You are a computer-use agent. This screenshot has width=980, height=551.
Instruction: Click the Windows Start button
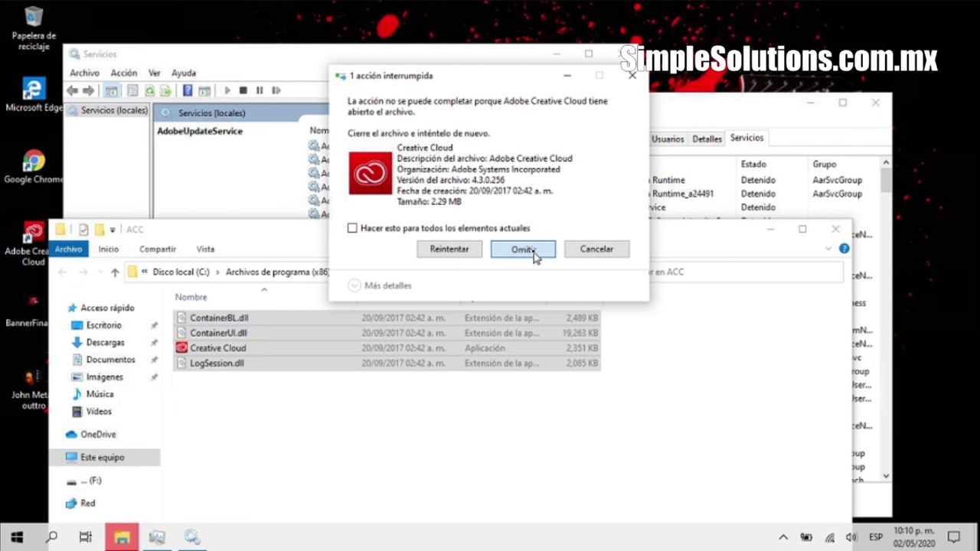17,537
